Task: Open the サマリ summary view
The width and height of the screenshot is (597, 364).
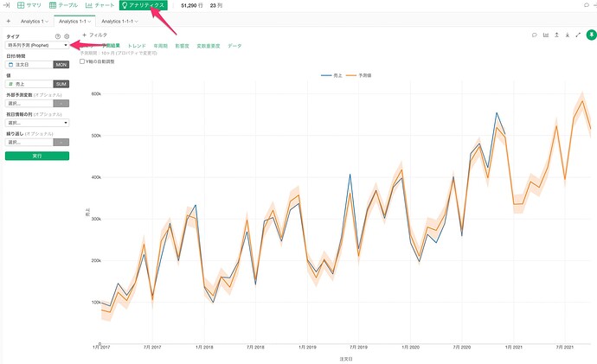Action: pyautogui.click(x=29, y=5)
